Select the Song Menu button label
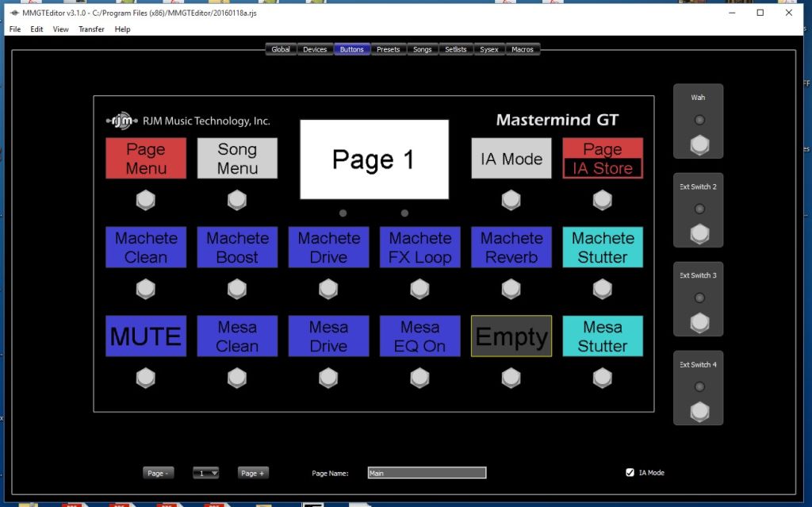 tap(237, 158)
